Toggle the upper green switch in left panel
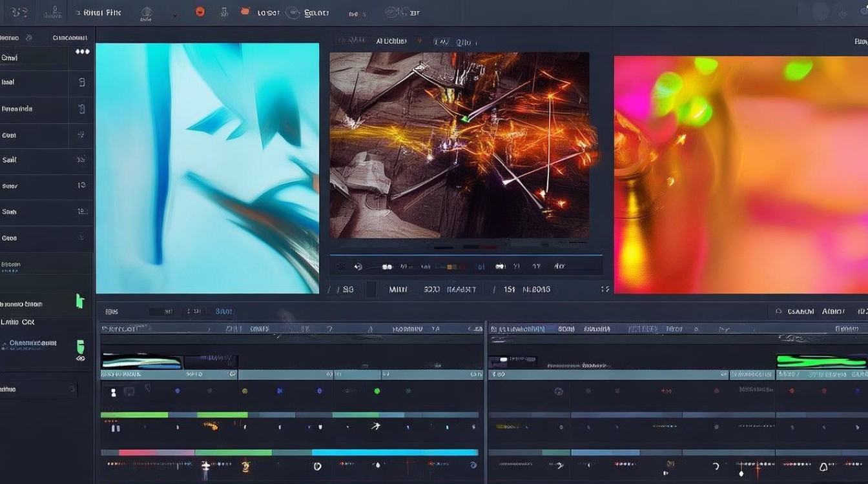The height and width of the screenshot is (484, 868). pyautogui.click(x=80, y=301)
